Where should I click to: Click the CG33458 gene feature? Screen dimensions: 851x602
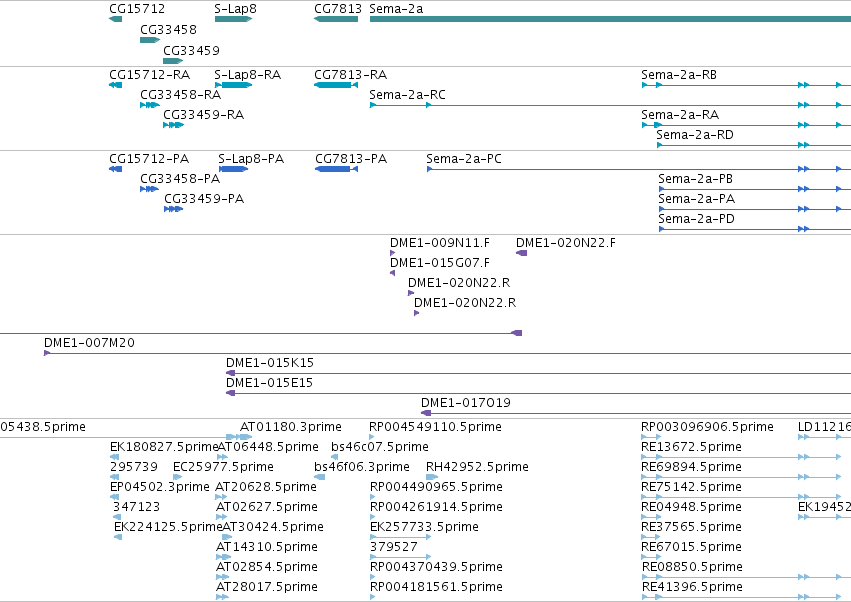coord(150,40)
